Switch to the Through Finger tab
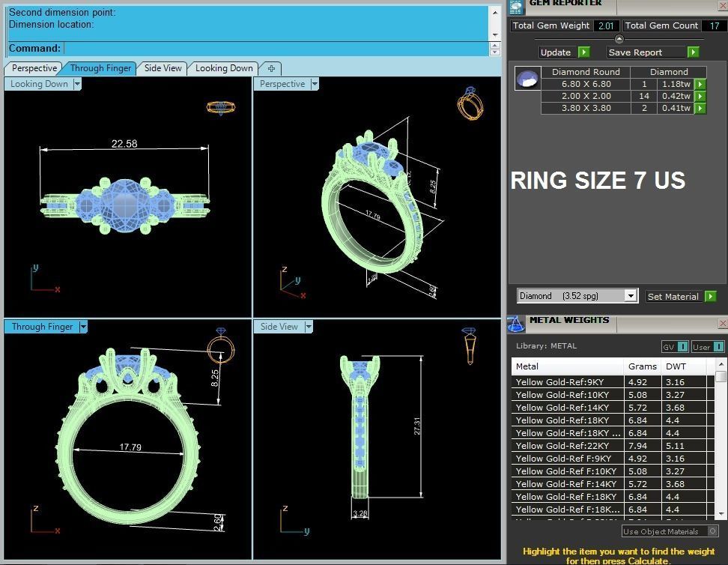Viewport: 728px width, 565px height. point(100,68)
